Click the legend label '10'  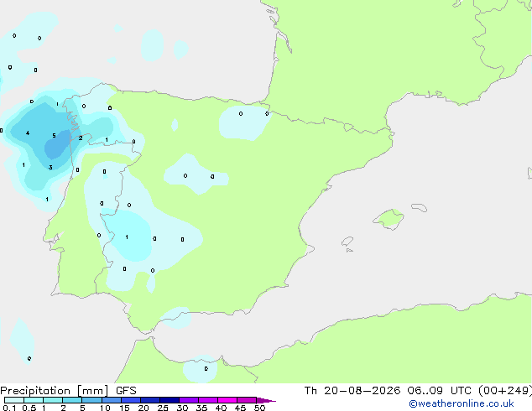click(x=105, y=408)
